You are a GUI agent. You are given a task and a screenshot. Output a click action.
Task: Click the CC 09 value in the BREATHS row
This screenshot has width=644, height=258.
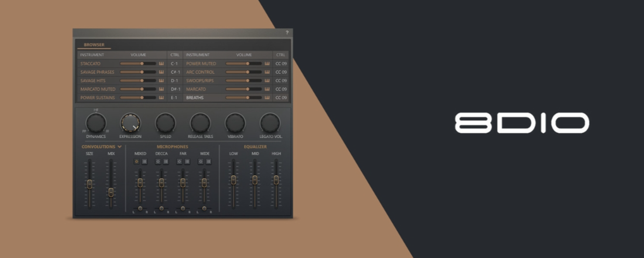pos(281,97)
